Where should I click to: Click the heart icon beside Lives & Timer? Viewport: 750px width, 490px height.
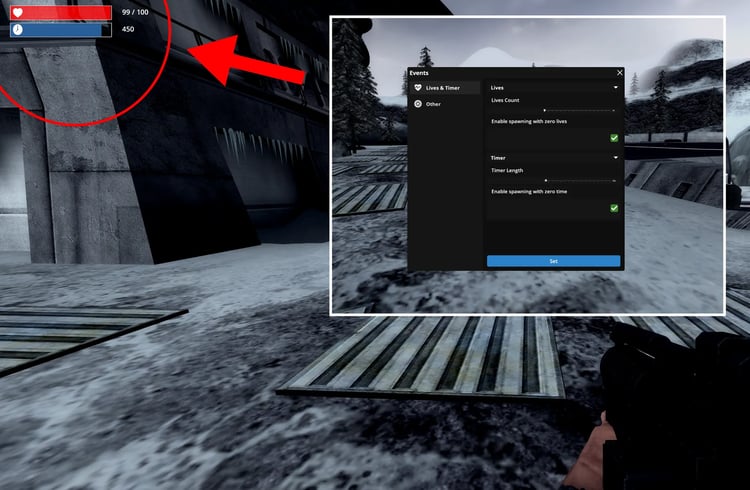click(x=418, y=88)
